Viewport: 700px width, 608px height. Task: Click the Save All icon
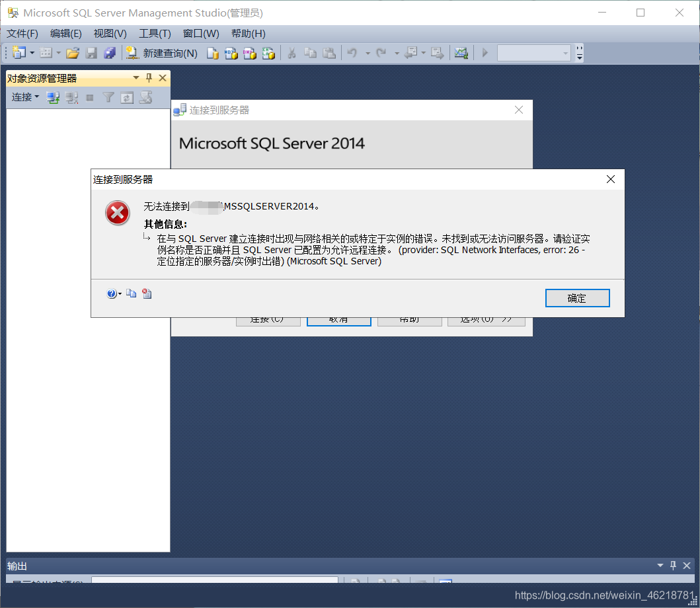click(110, 53)
